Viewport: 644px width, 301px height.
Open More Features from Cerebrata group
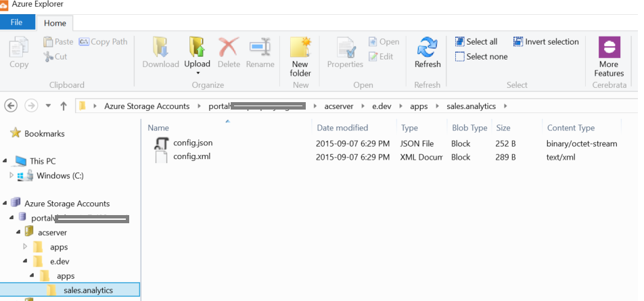click(x=609, y=56)
